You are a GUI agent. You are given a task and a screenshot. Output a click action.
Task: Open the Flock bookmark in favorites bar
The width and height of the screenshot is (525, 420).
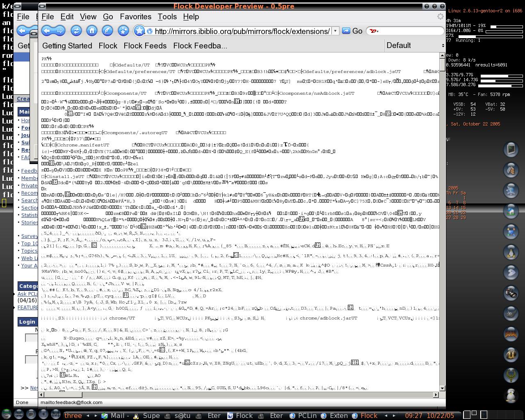108,46
